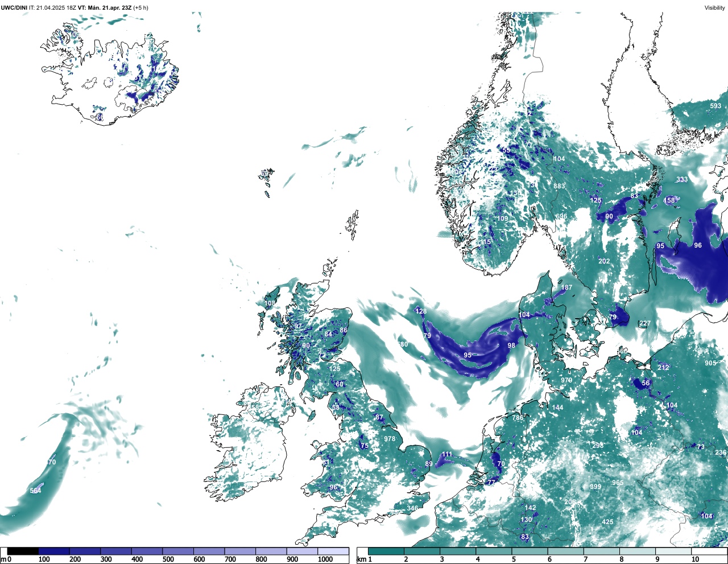Click the '593' value over Finland
728x564 pixels.
coord(715,106)
